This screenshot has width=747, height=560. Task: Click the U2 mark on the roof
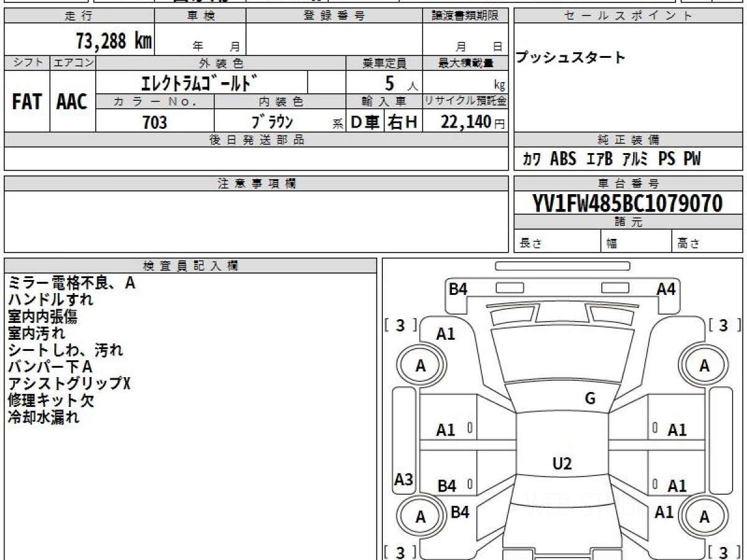(x=562, y=463)
